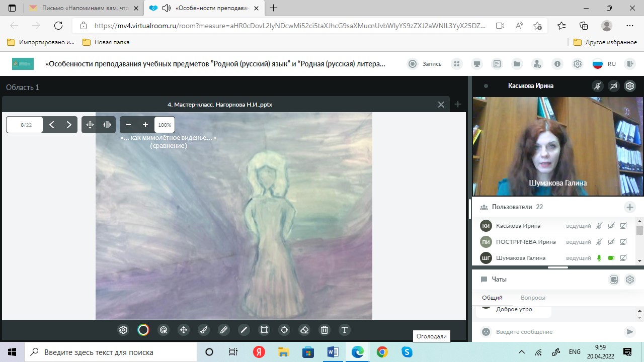Screen dimensions: 644x362
Task: Toggle camera in video panel header
Action: (613, 86)
